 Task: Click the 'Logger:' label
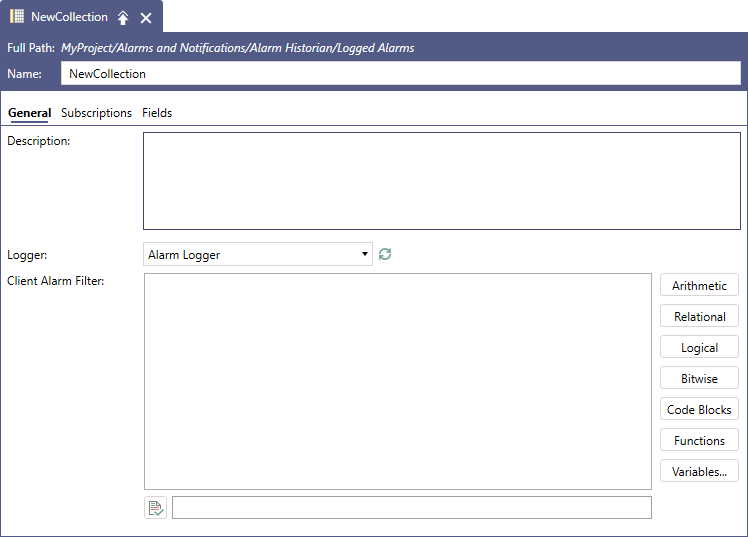coord(27,255)
